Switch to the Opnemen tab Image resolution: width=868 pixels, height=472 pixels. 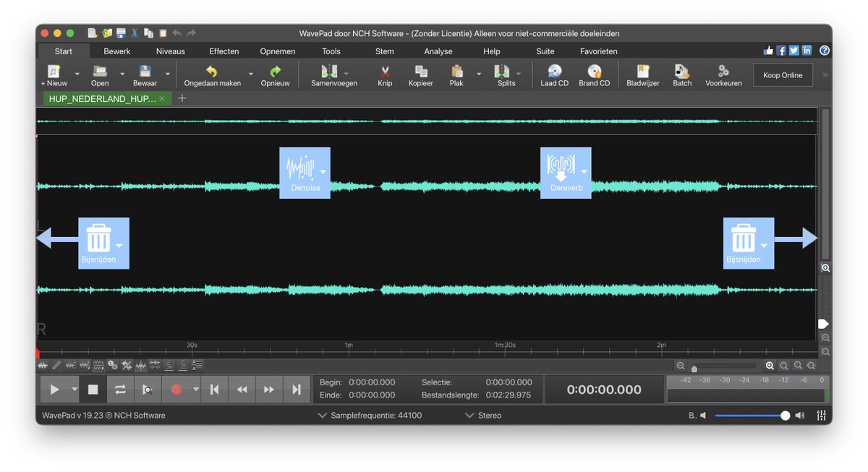(x=278, y=51)
